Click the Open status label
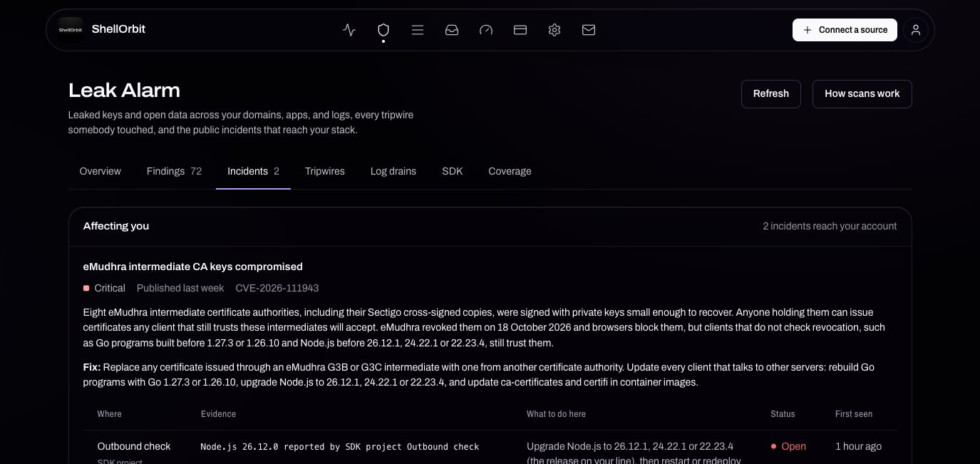980x464 pixels. click(794, 446)
